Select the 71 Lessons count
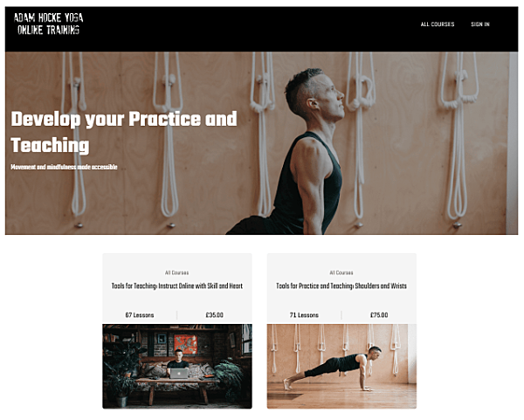This screenshot has height=420, width=524. (x=304, y=314)
